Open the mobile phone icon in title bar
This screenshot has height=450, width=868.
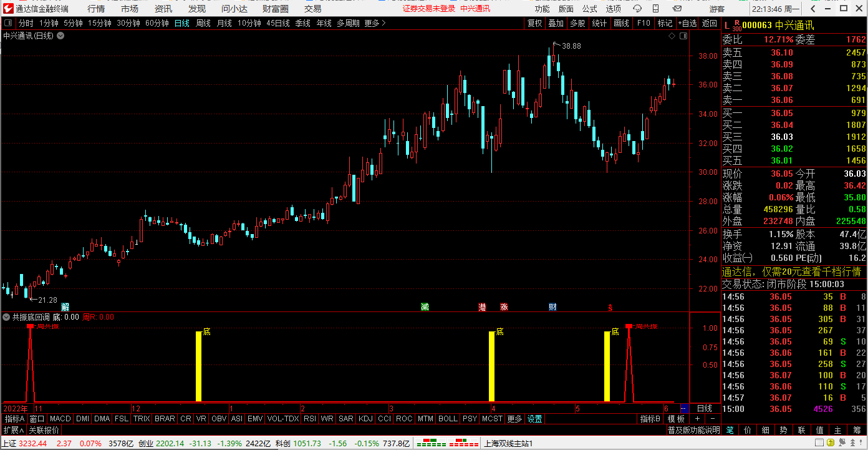pos(654,9)
